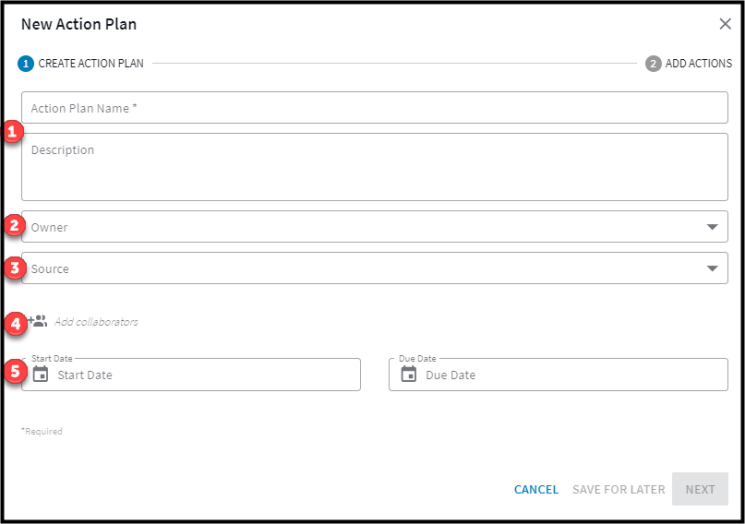This screenshot has height=524, width=745.
Task: Click the Cancel button
Action: (536, 489)
